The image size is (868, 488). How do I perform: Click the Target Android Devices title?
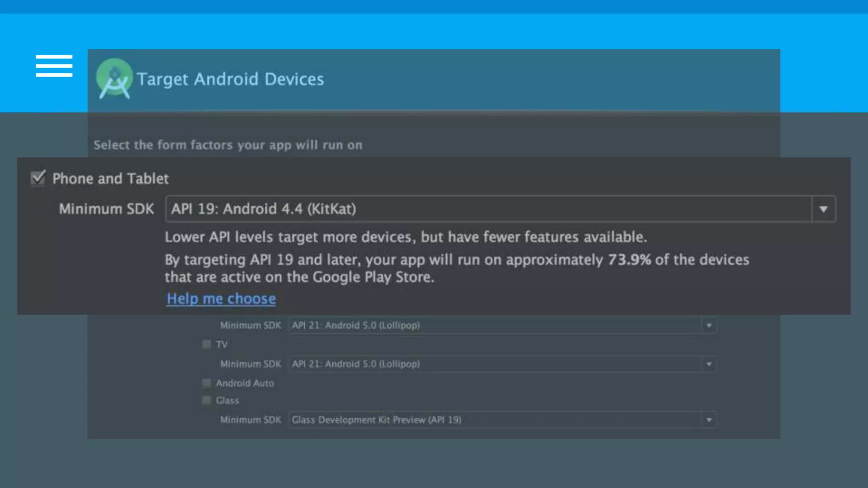tap(230, 79)
